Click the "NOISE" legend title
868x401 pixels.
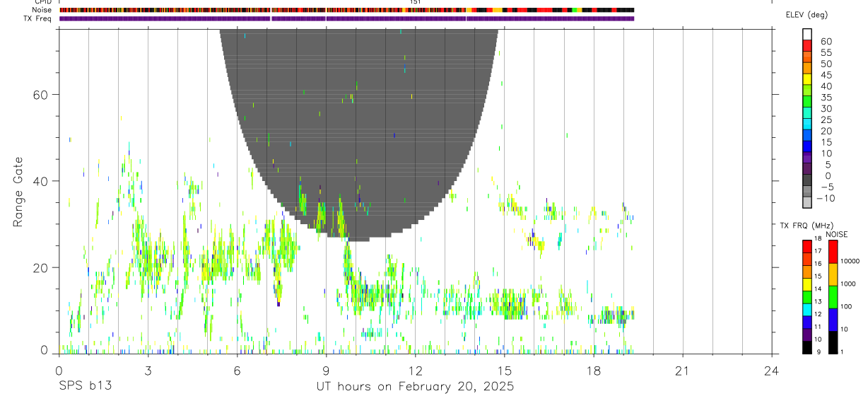836,234
